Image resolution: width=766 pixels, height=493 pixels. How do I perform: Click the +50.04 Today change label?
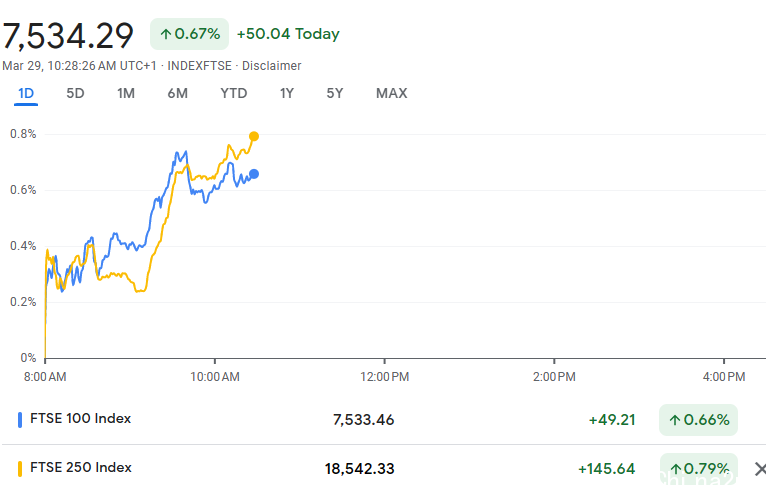point(288,34)
